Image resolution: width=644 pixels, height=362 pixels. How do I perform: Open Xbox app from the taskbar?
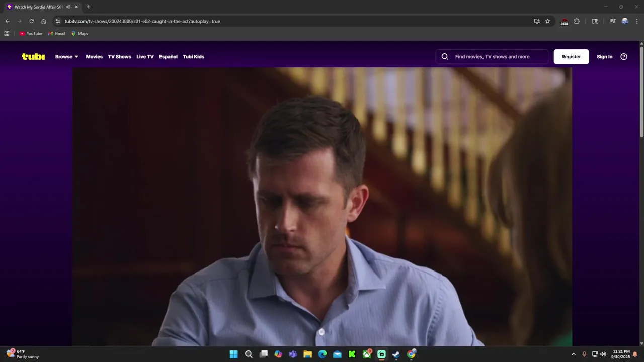367,354
